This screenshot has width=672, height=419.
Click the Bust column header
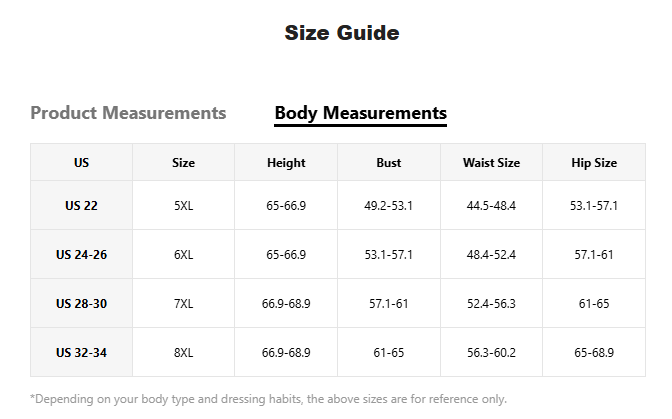pos(389,163)
